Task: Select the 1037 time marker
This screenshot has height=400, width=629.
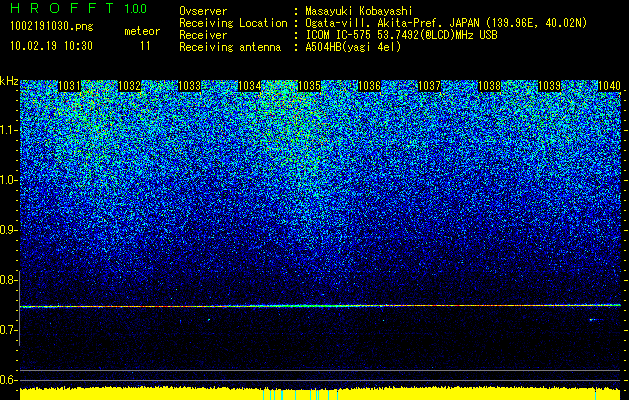Action: pyautogui.click(x=429, y=86)
